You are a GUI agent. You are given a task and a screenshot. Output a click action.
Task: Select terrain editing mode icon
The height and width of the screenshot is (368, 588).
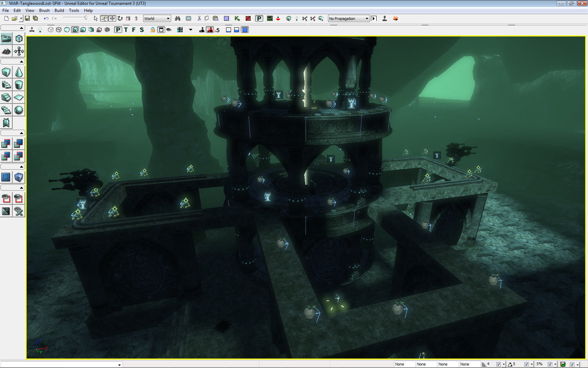6,51
